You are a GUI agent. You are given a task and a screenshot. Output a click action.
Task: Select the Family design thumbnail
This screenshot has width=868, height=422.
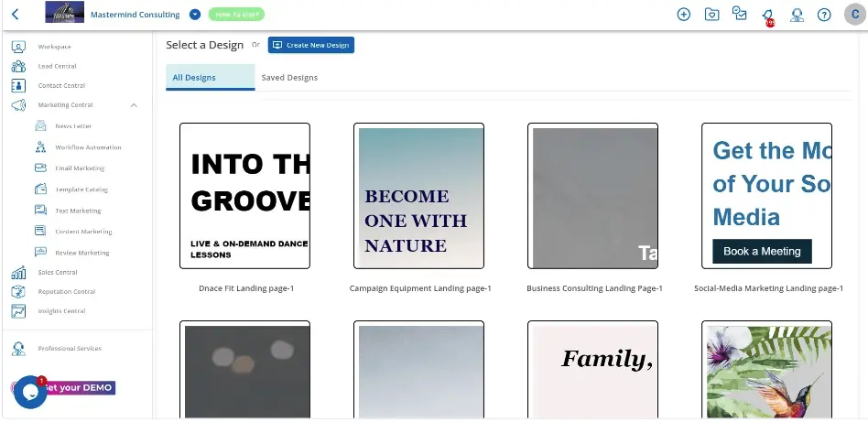593,370
